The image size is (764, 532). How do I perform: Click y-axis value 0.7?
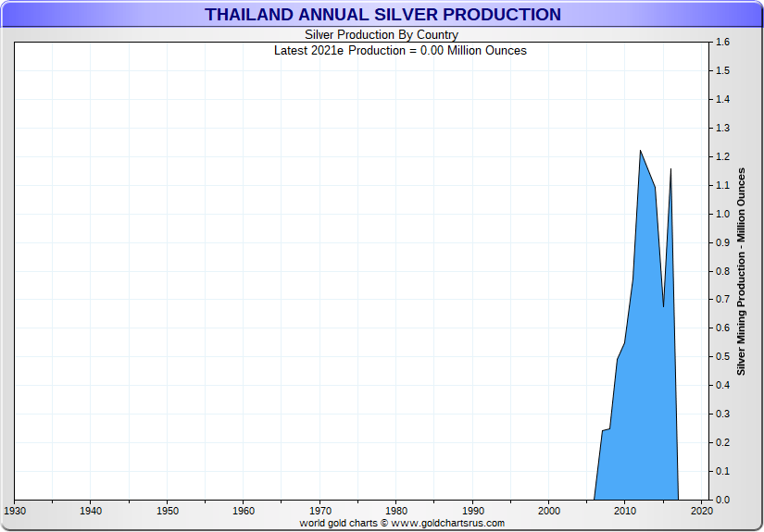pyautogui.click(x=722, y=300)
